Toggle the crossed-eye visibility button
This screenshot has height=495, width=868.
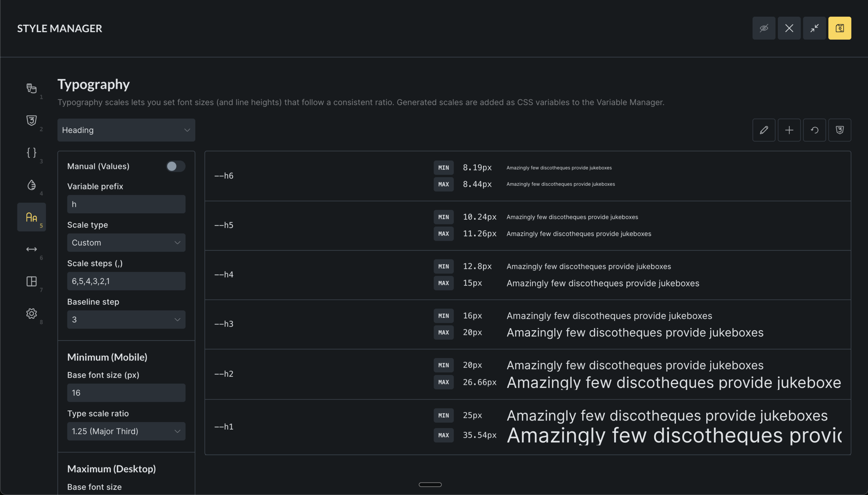pos(764,28)
